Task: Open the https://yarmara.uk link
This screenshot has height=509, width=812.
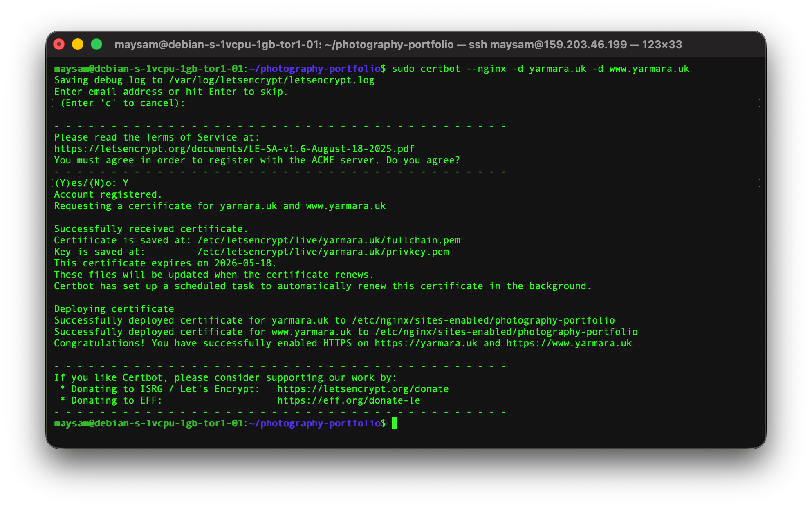Action: click(x=426, y=343)
